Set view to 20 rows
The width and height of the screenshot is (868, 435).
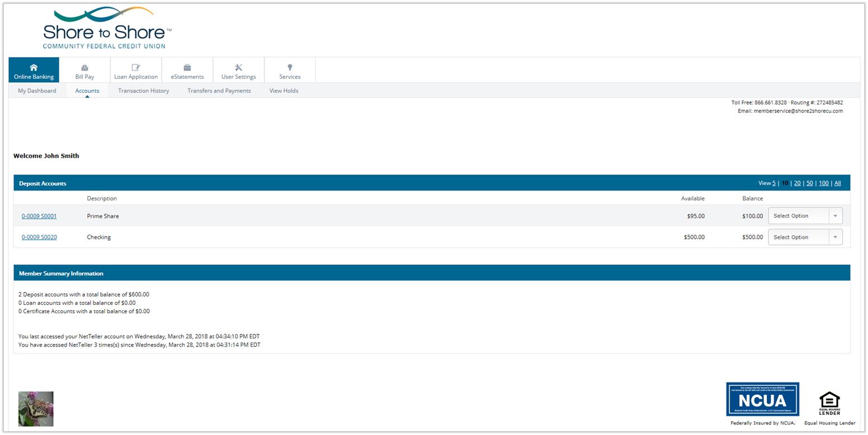tap(797, 183)
